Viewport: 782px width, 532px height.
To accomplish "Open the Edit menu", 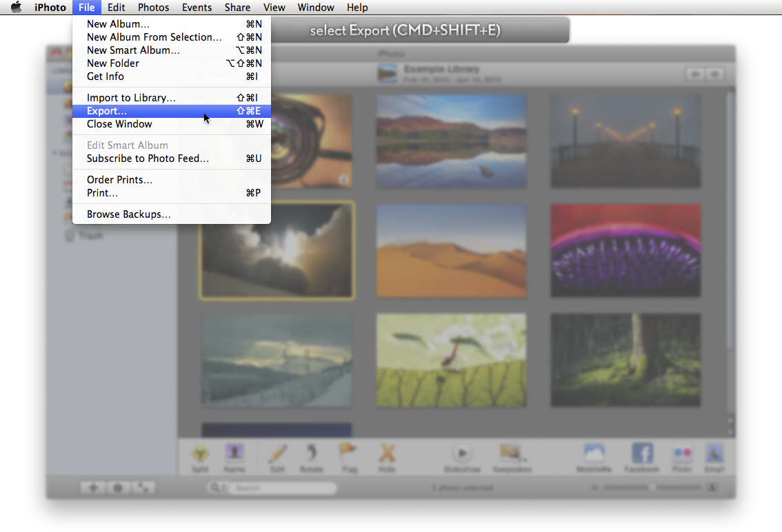I will pyautogui.click(x=117, y=8).
